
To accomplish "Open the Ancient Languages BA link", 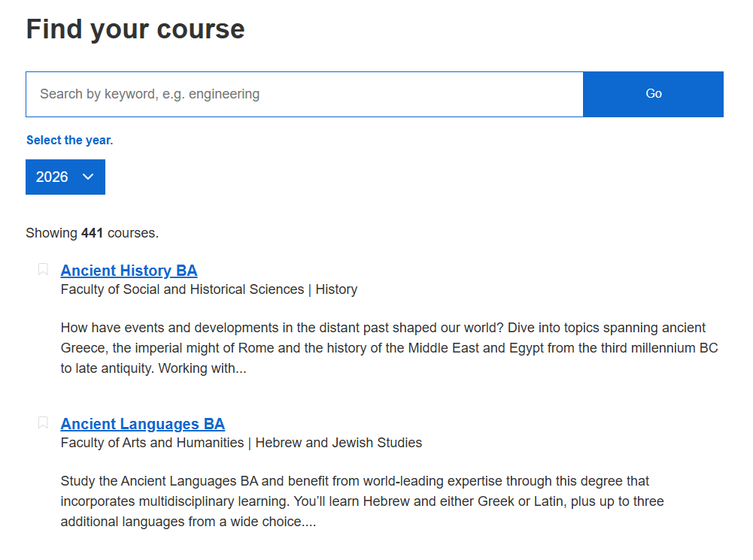I will (x=143, y=424).
